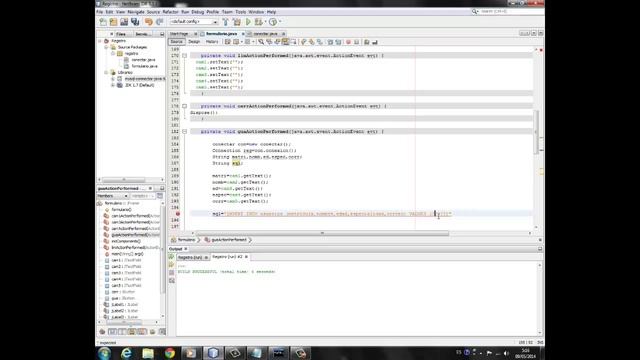Click the Source view button
Screen dimensions: 640x360
click(x=177, y=42)
